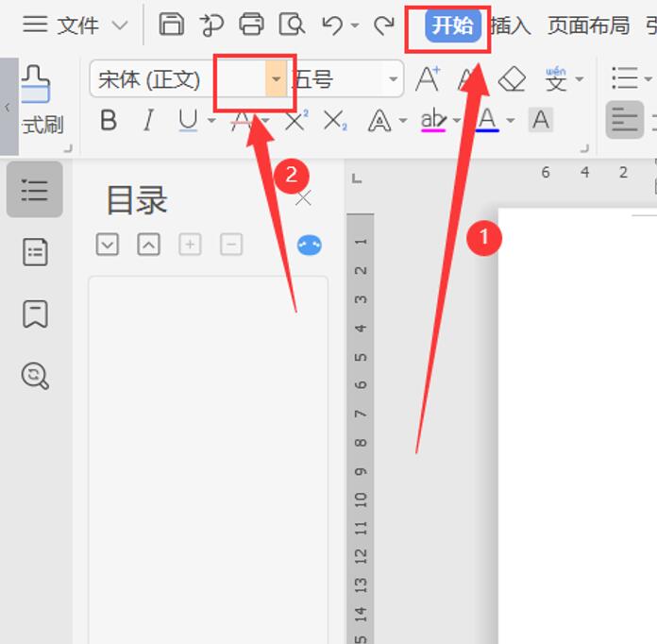Open the bullet list dropdown arrow
This screenshot has width=657, height=644.
click(649, 78)
